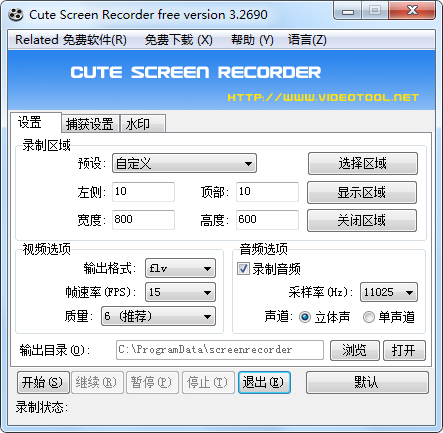Select the 单声道 radio button
The width and height of the screenshot is (443, 433).
tap(369, 317)
